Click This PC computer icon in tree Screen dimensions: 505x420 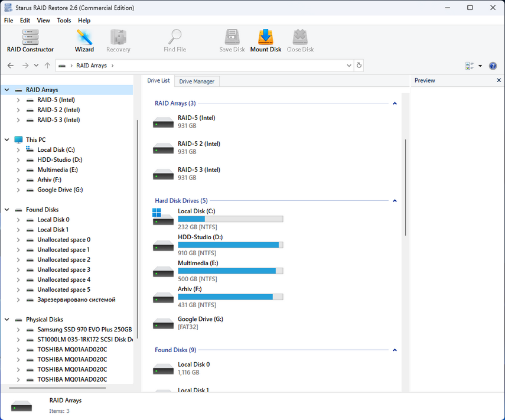point(19,140)
